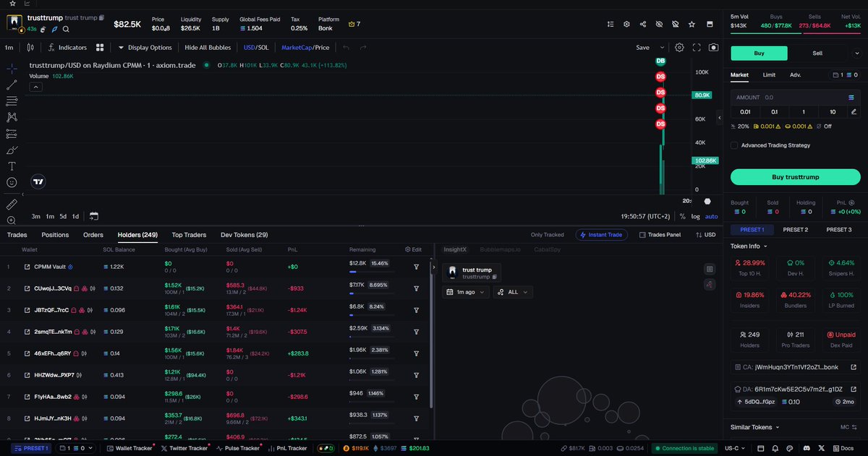Select the crosshair cursor drawing tool
This screenshot has height=456, width=868.
click(12, 69)
